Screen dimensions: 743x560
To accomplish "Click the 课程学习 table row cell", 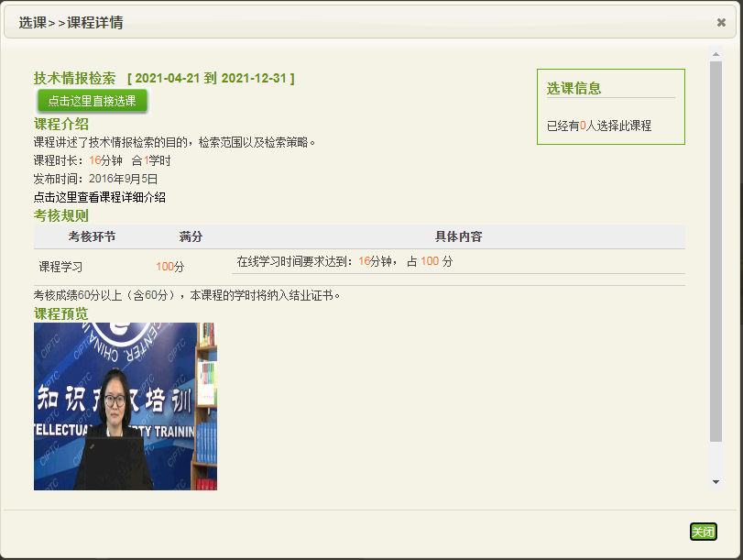I will [x=60, y=267].
